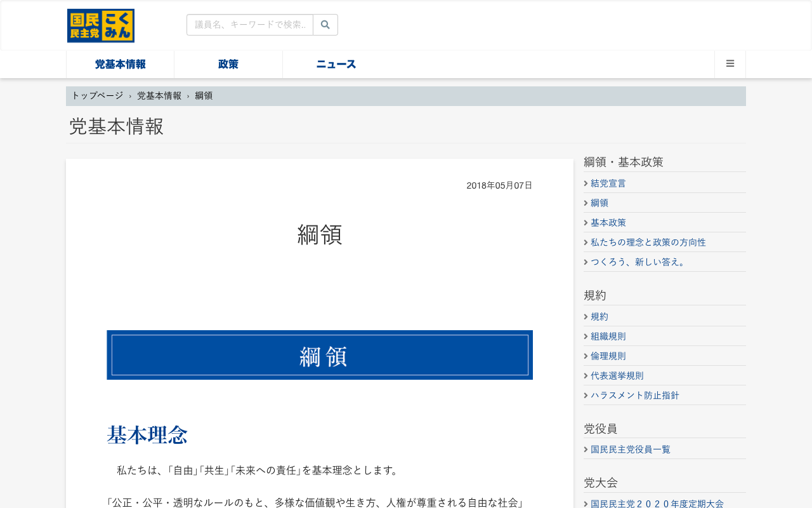Click chevron beside 結党宣言
812x508 pixels.
click(x=586, y=183)
